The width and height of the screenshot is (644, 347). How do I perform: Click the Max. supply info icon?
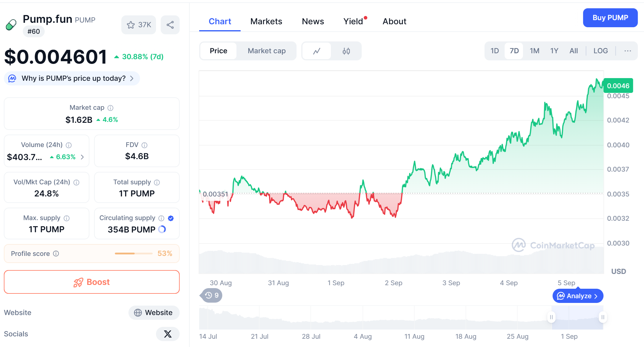[x=67, y=218]
